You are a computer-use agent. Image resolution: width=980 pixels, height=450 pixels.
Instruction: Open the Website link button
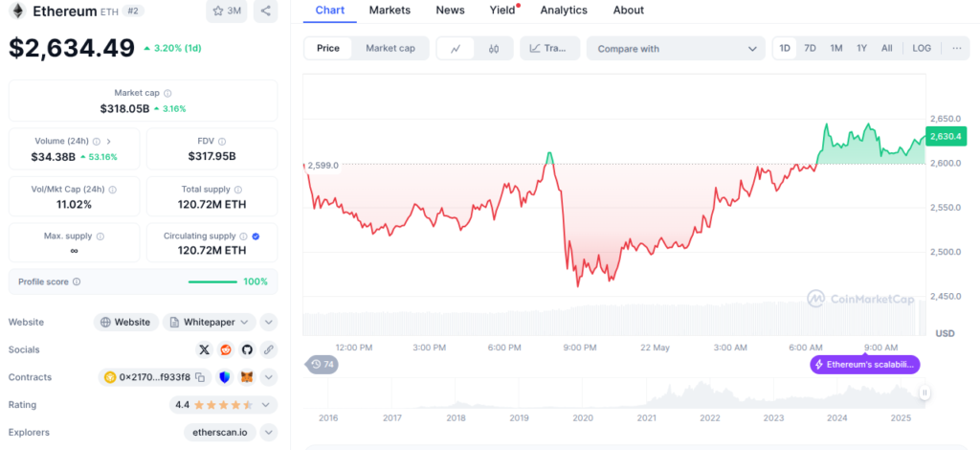126,323
